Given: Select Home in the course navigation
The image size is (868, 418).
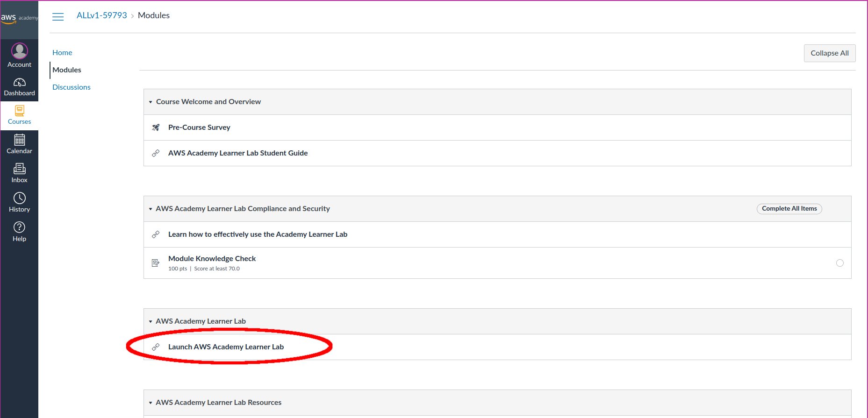Looking at the screenshot, I should tap(62, 53).
